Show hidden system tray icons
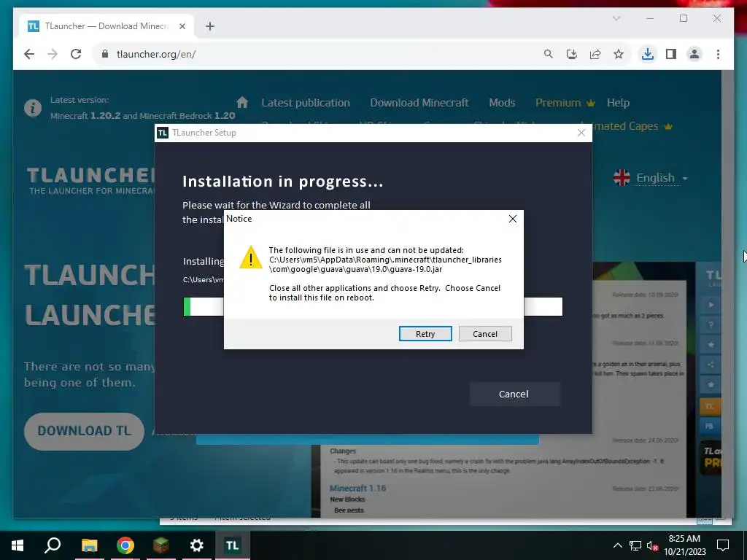Screen dimensions: 747x560 point(617,545)
